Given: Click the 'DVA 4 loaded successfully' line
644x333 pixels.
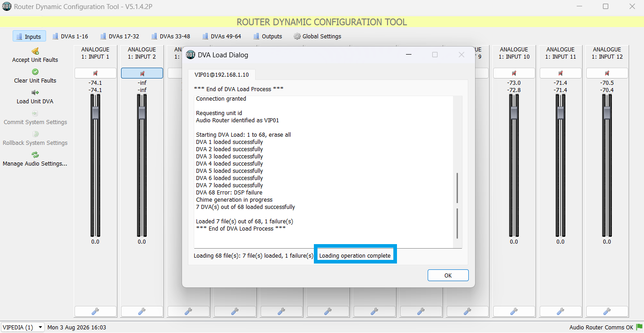Looking at the screenshot, I should [229, 164].
